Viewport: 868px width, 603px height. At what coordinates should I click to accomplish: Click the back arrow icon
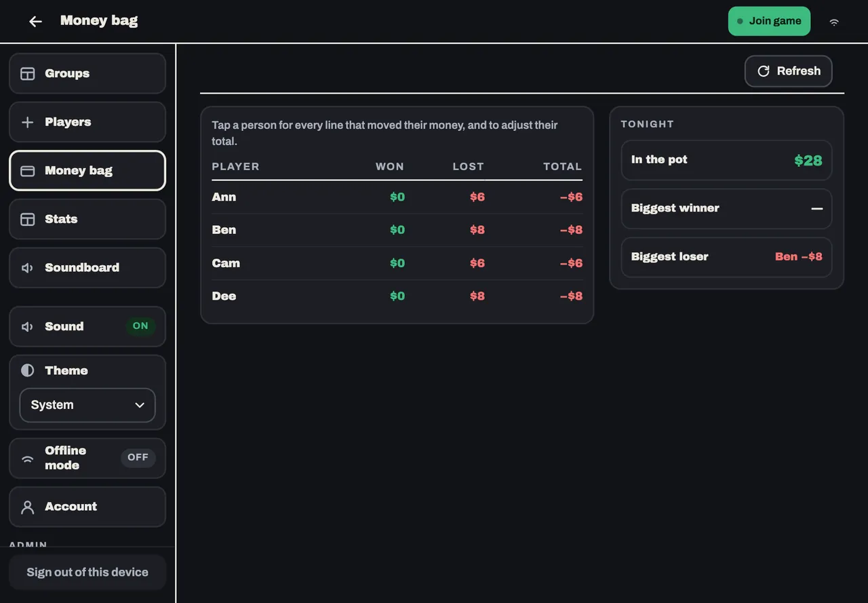pos(35,22)
